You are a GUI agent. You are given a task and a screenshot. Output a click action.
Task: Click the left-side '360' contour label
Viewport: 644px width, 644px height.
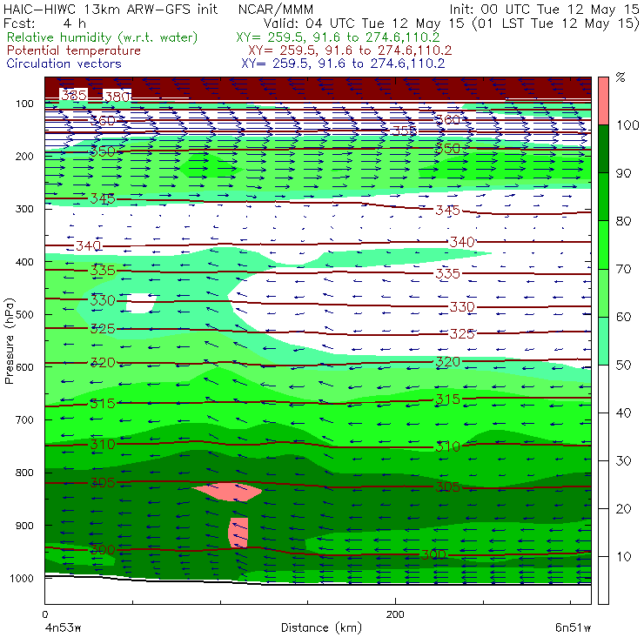[x=103, y=121]
